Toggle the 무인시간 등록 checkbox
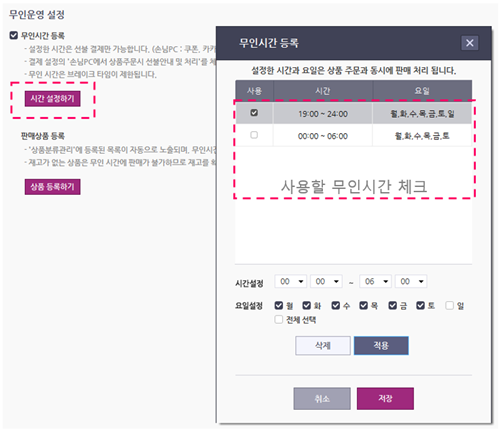500x432 pixels. [x=14, y=35]
